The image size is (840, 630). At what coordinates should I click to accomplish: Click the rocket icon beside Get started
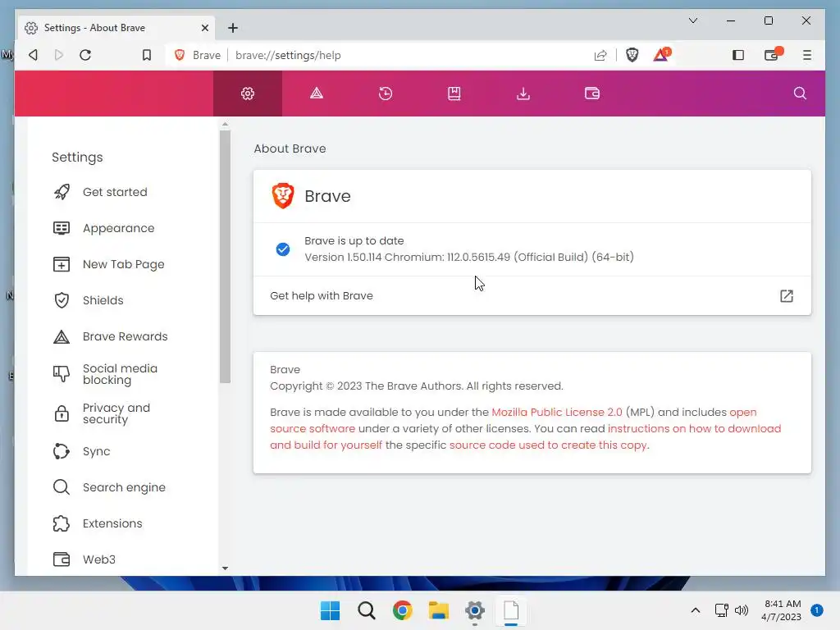click(62, 192)
